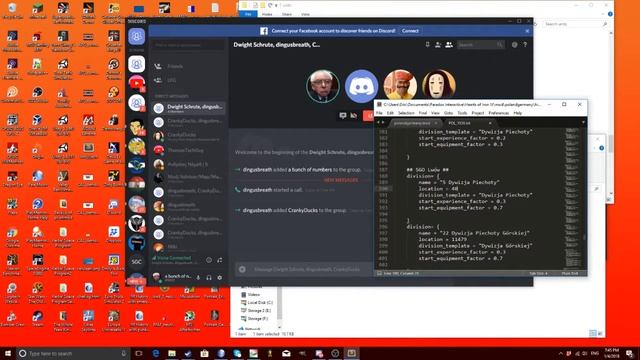The height and width of the screenshot is (360, 640).
Task: Dismiss the Facebook connect banner
Action: pos(527,31)
